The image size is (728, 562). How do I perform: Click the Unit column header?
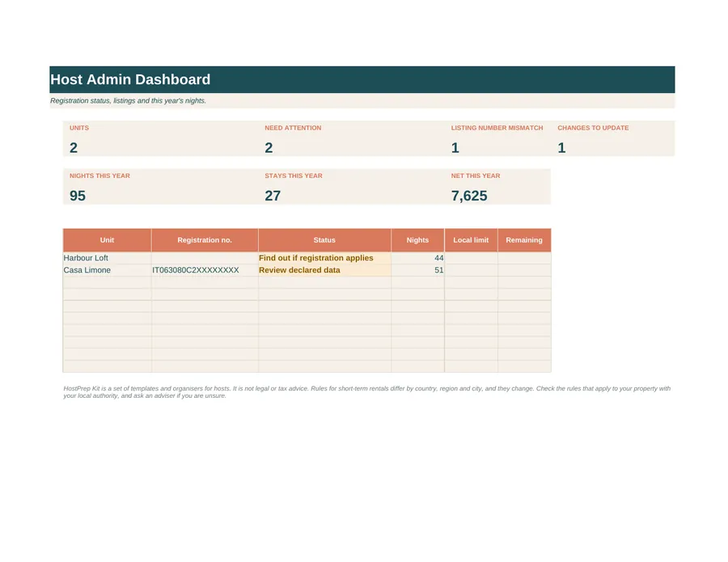point(108,240)
